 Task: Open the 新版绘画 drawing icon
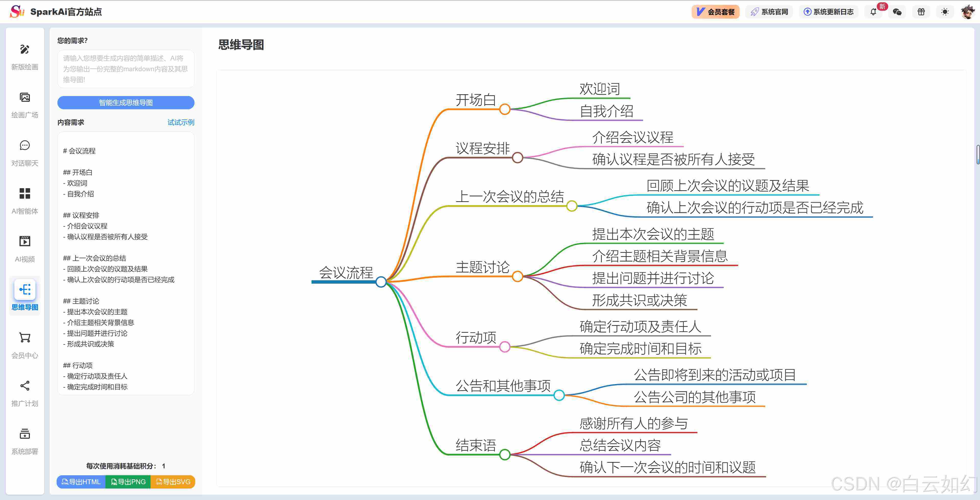(25, 49)
